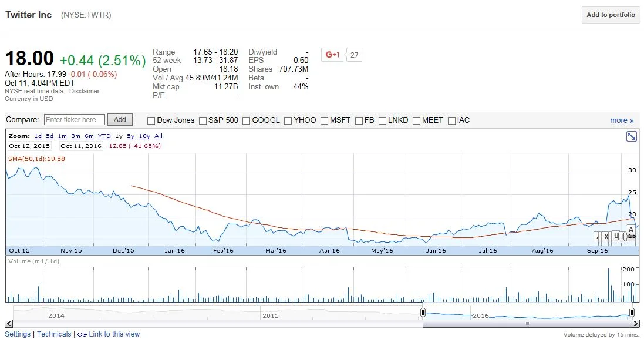Click the 52 week range 13.73 - 31.87
The width and height of the screenshot is (644, 339).
[x=215, y=60]
